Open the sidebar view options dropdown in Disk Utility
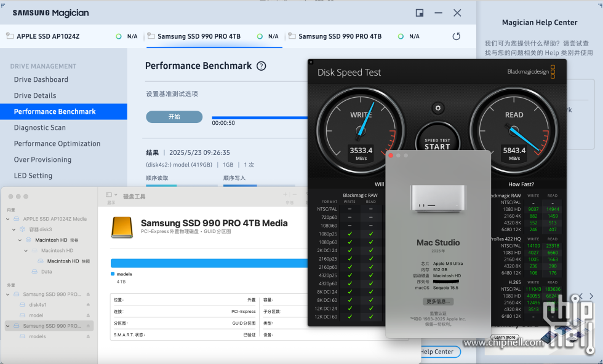The image size is (603, 364). click(x=111, y=195)
